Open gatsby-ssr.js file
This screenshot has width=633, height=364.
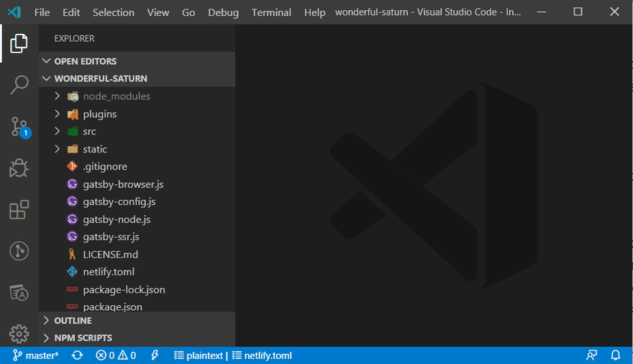pos(111,237)
